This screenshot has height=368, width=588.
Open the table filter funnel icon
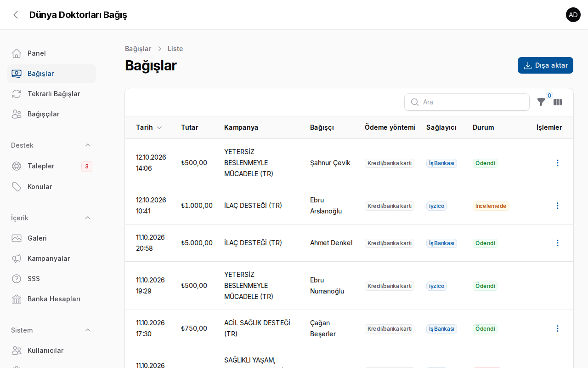coord(541,102)
